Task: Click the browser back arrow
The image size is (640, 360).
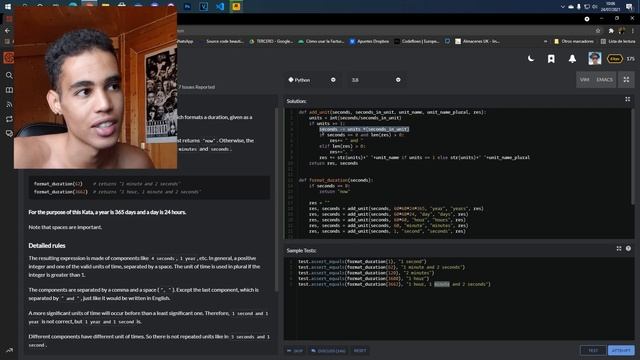Action: 7,31
